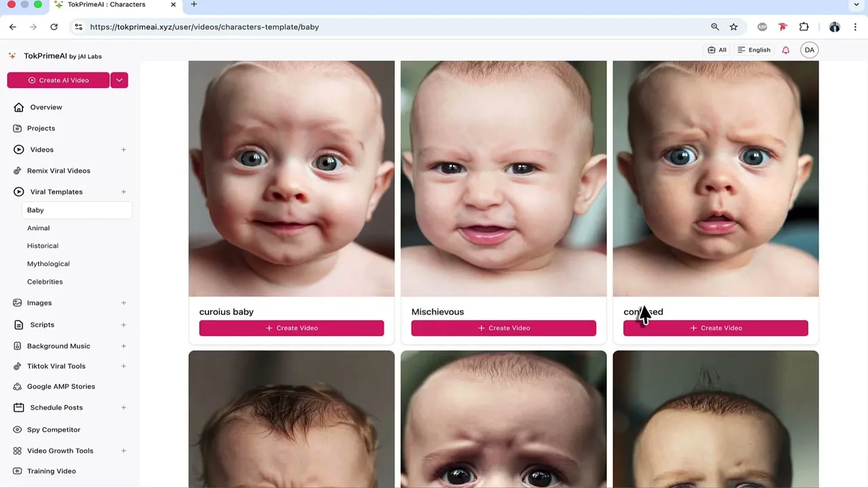Expand the Viral Templates plus
The width and height of the screenshot is (868, 488).
coord(123,192)
